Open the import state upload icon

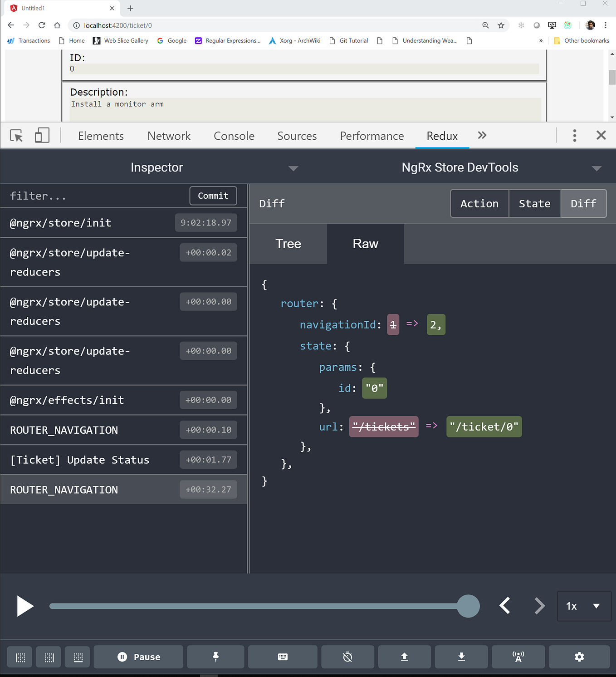click(x=404, y=657)
